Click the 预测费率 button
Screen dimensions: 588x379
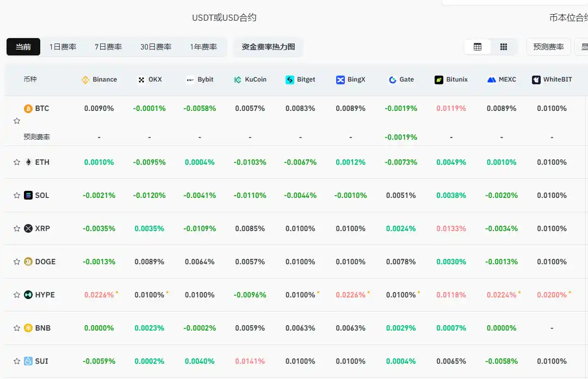point(548,47)
